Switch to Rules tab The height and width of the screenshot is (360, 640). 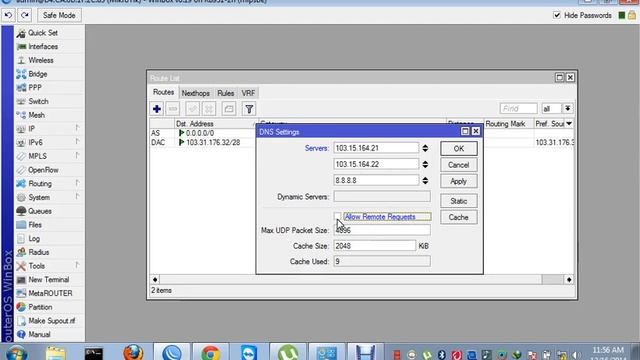[x=225, y=93]
